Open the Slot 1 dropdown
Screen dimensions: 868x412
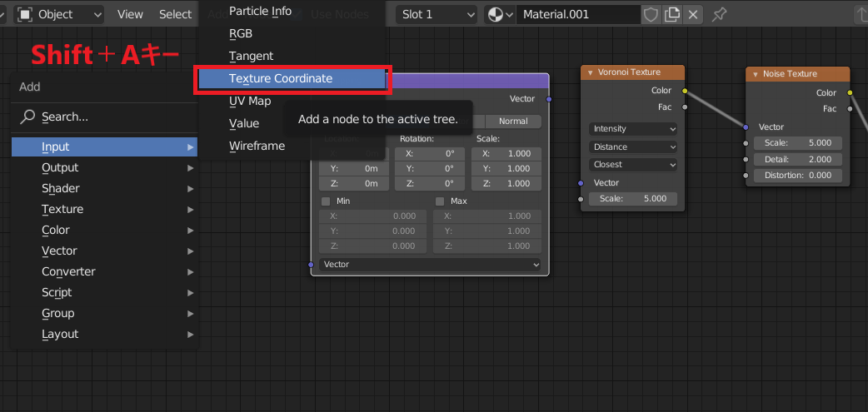click(436, 14)
